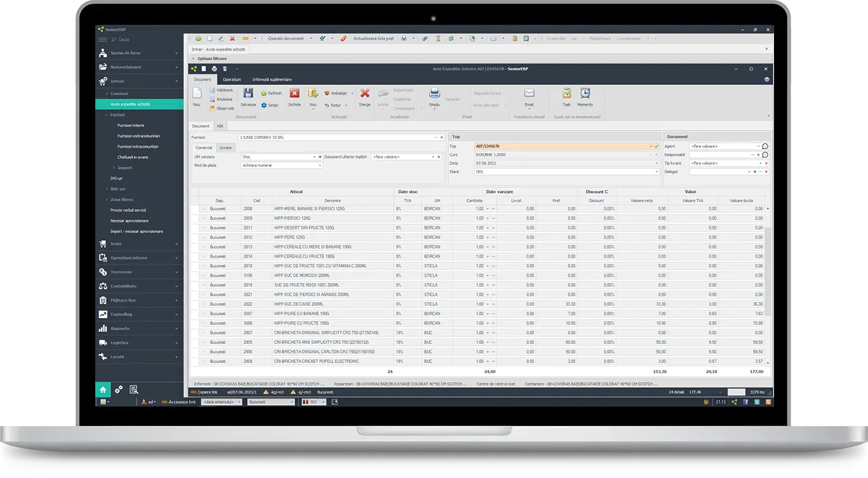Click the pencil edit icon in top toolbar
Viewport: 868px width, 478px height.
[x=221, y=38]
